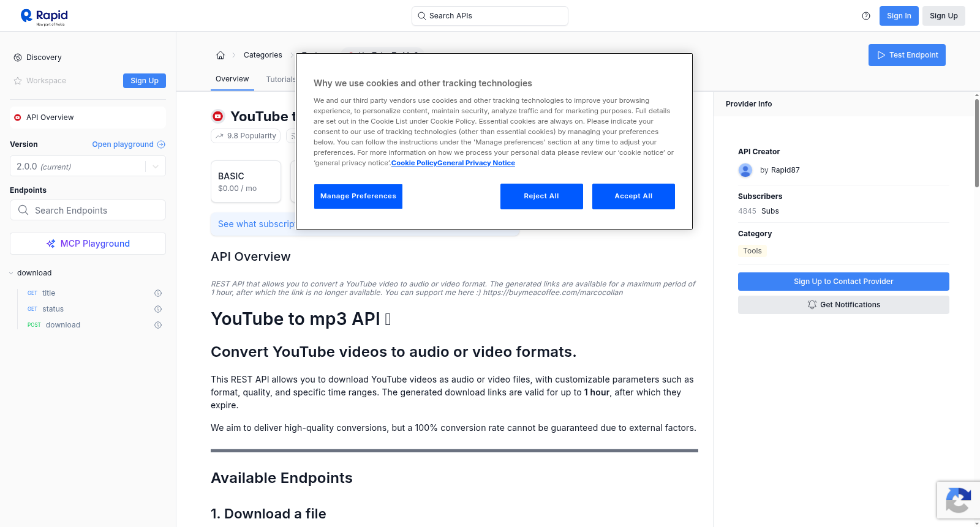Click the right panel vertical scrollbar
The image size is (980, 527).
(977, 143)
